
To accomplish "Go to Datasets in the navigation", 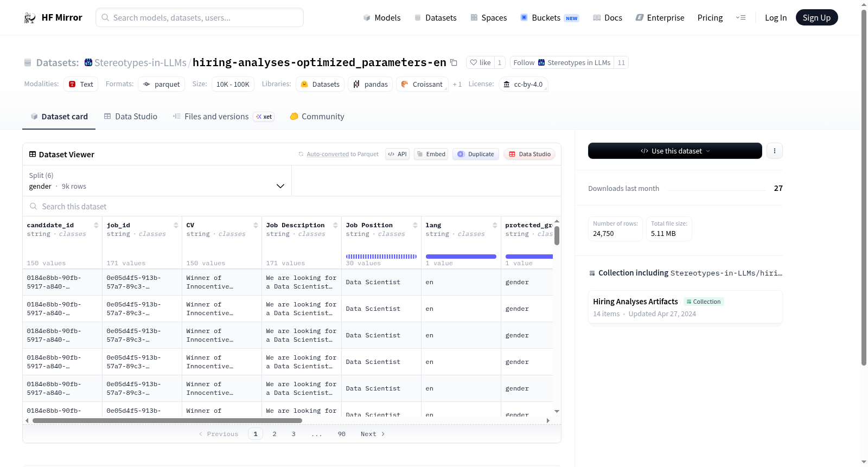I will pos(435,18).
